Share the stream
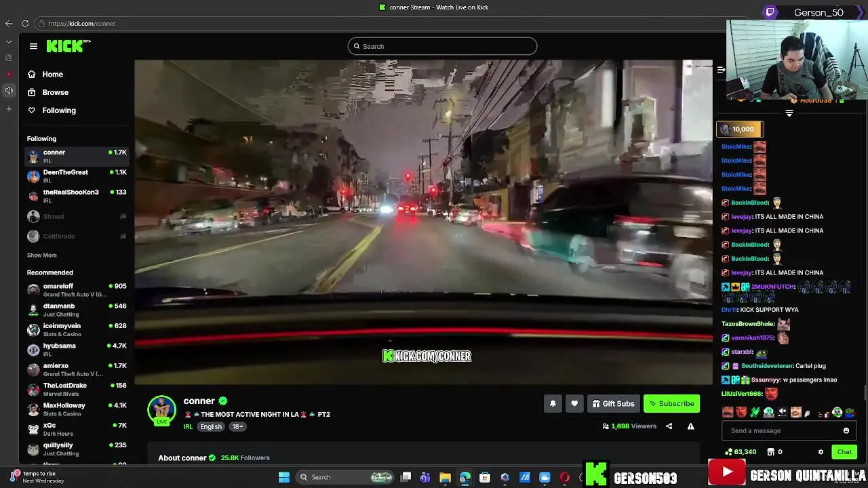This screenshot has height=488, width=868. 669,426
